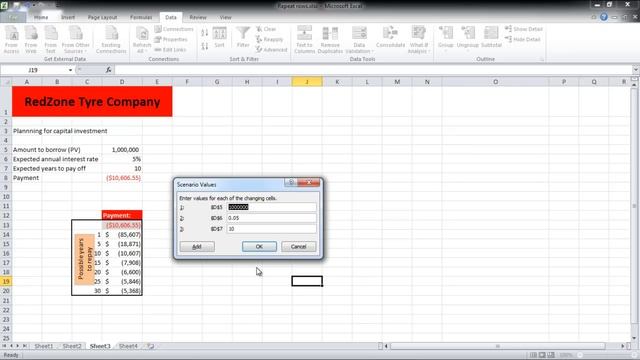
Task: Select row 19 header
Action: [6, 282]
